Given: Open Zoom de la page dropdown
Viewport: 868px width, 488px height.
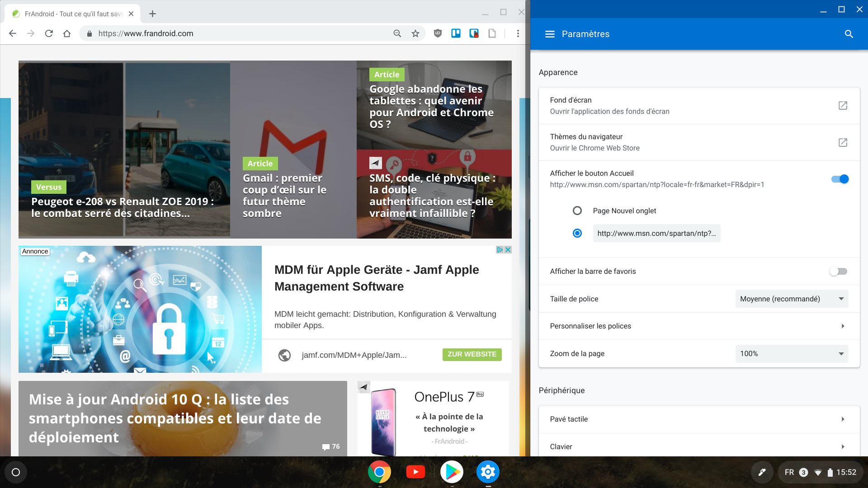Looking at the screenshot, I should click(792, 353).
